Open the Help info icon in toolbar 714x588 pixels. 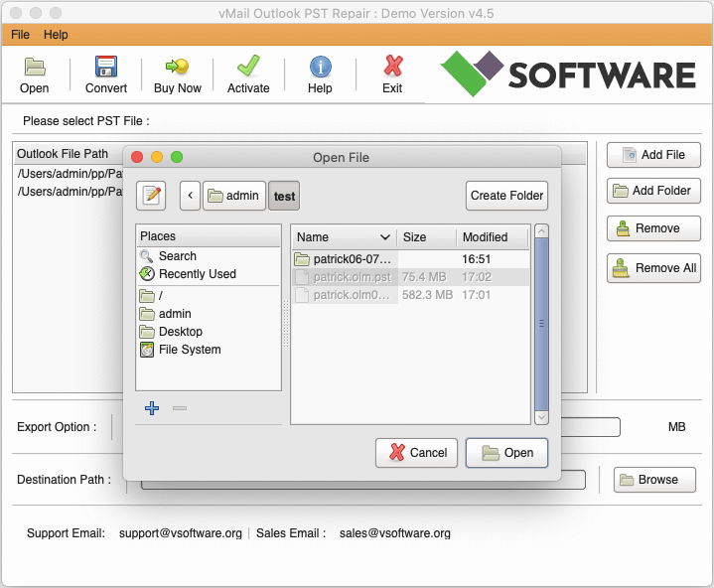tap(320, 67)
